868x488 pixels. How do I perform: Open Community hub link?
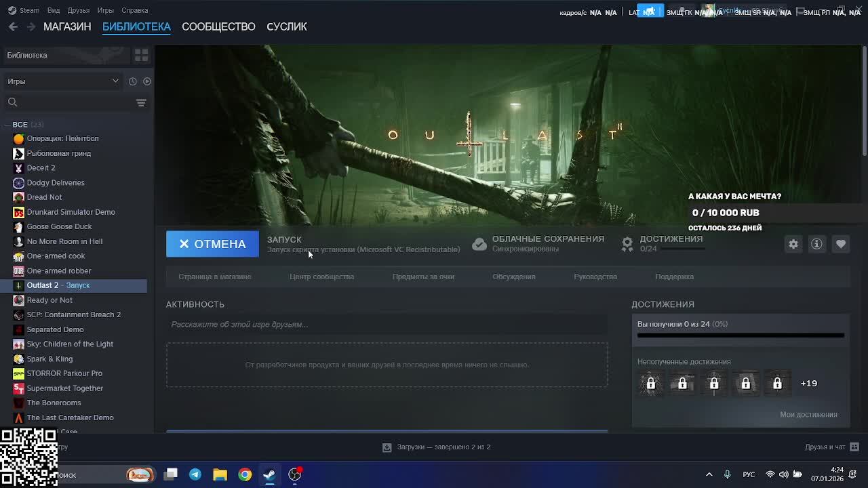tap(321, 277)
